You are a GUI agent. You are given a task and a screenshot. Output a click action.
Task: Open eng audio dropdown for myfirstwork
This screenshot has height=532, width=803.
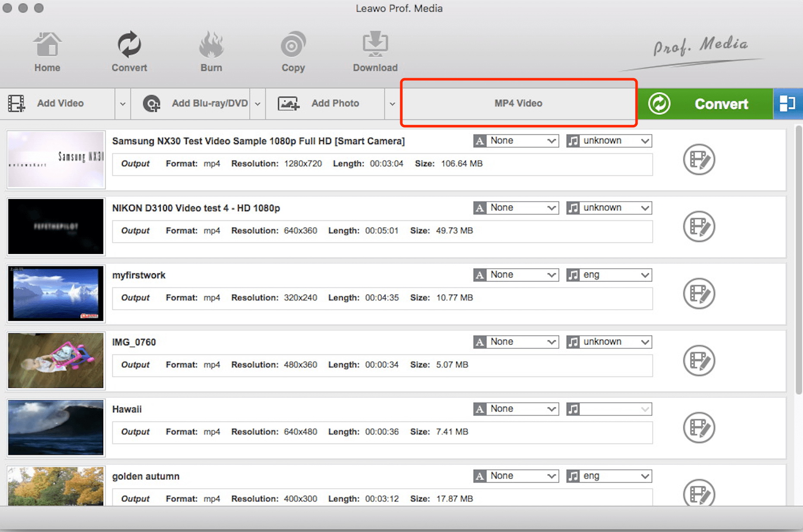pyautogui.click(x=609, y=275)
